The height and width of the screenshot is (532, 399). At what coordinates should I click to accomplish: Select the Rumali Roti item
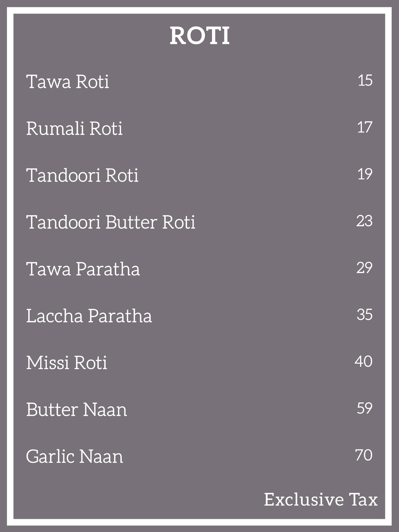pos(74,128)
